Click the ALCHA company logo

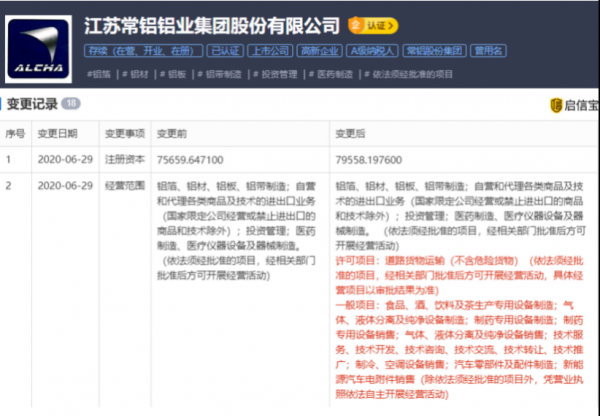pos(38,49)
